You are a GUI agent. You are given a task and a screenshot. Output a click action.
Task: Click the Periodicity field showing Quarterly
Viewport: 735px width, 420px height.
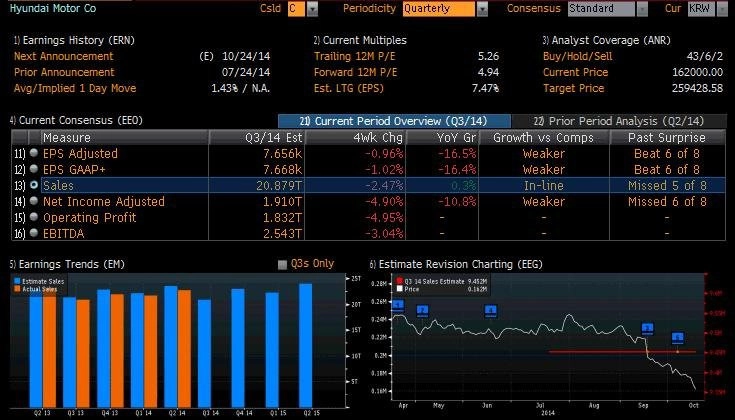pos(439,9)
